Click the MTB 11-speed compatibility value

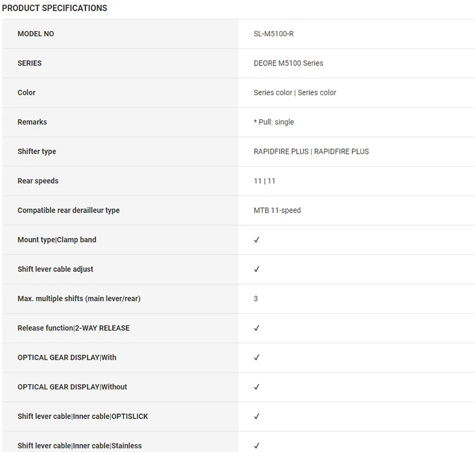[277, 210]
